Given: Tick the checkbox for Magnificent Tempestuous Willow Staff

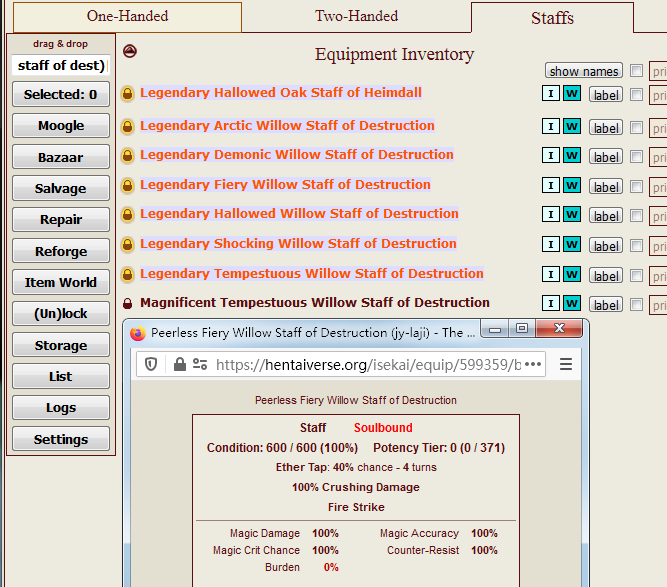Looking at the screenshot, I should point(636,305).
